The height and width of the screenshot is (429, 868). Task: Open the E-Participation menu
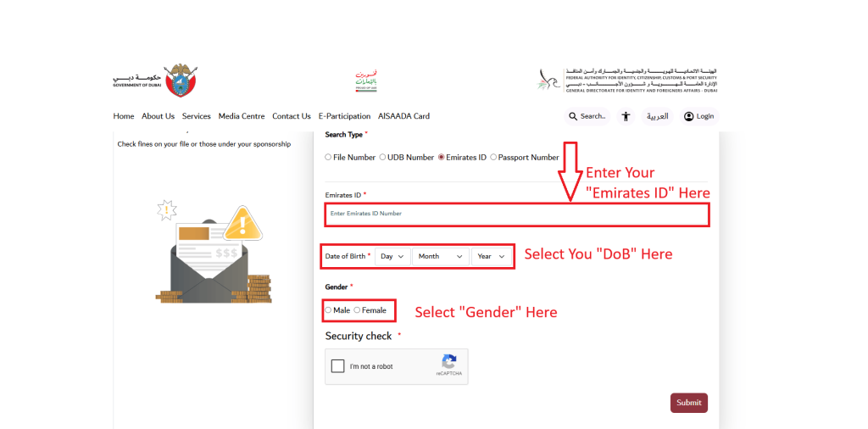pyautogui.click(x=344, y=116)
